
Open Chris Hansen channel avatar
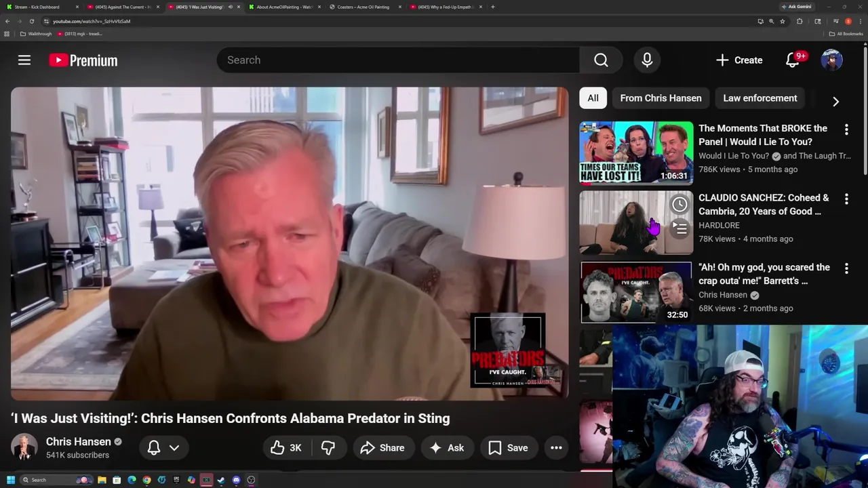(24, 447)
